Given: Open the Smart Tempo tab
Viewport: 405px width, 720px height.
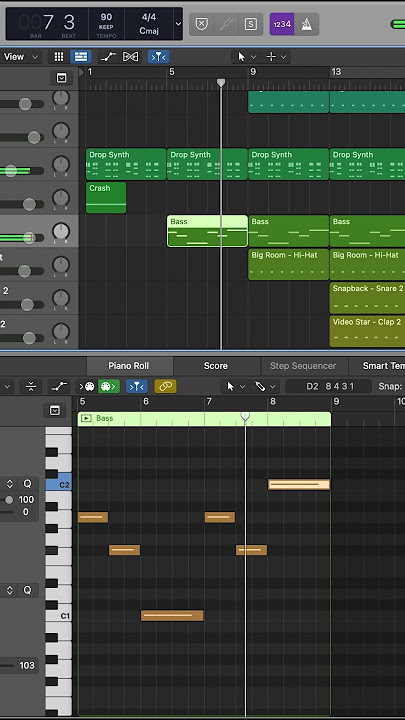Looking at the screenshot, I should pos(377,366).
